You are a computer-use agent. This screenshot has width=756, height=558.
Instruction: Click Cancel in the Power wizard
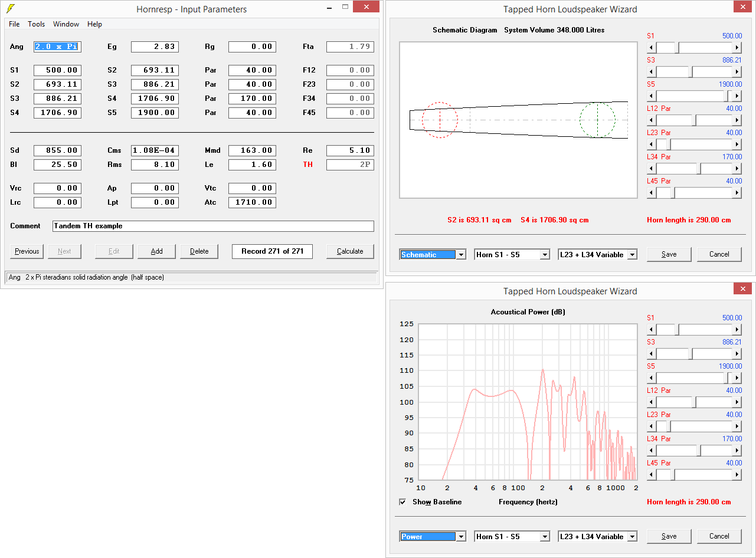(719, 536)
